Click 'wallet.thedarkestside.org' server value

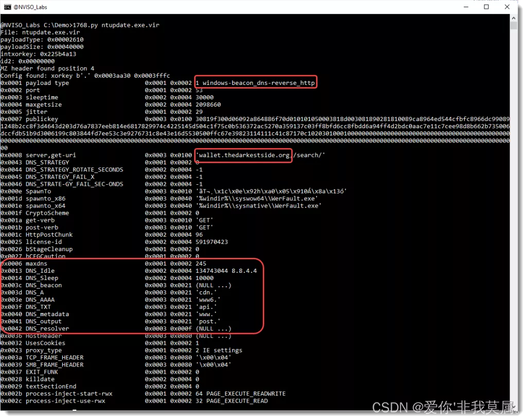coord(243,155)
